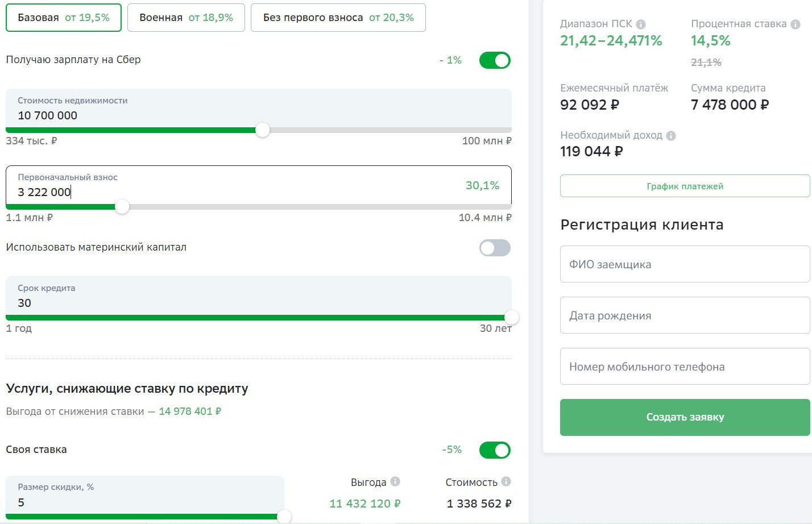Viewport: 812px width, 524px height.
Task: Click the Дата рождения field
Action: tap(685, 315)
